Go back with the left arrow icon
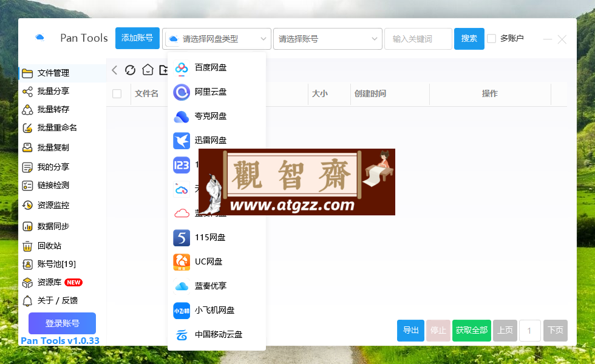Image resolution: width=595 pixels, height=364 pixels. [x=115, y=70]
